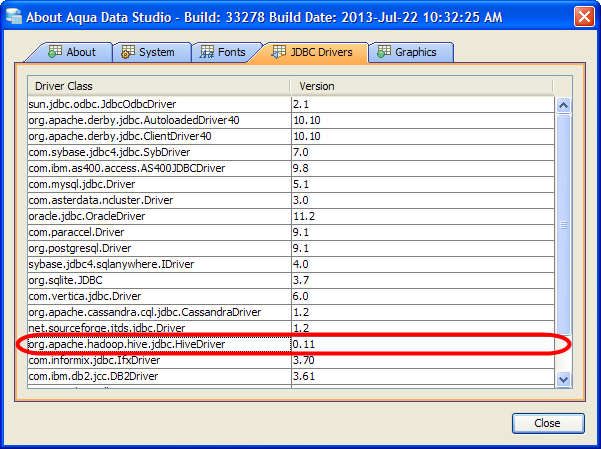601x449 pixels.
Task: Click the System tab's gear table icon
Action: 128,52
